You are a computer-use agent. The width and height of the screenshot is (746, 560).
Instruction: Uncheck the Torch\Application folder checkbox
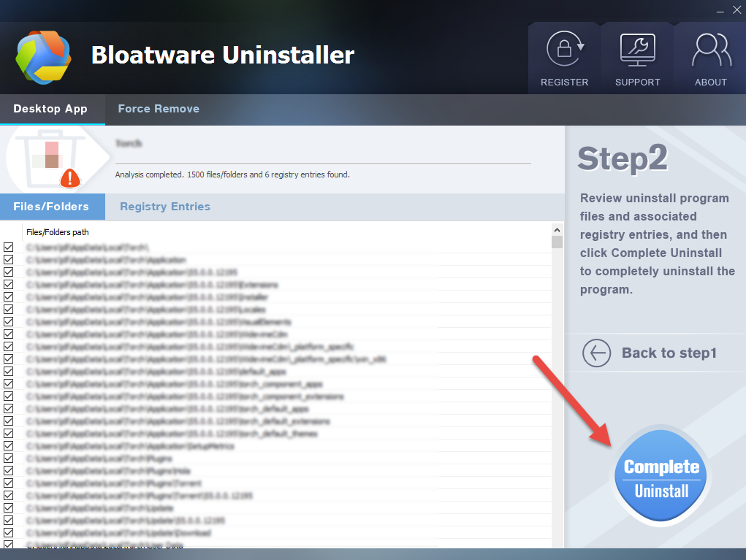pyautogui.click(x=9, y=260)
